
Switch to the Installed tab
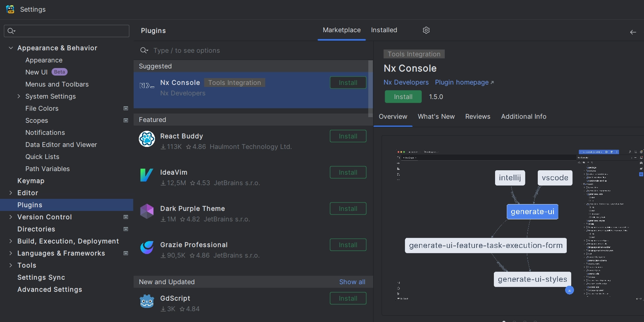(x=384, y=30)
